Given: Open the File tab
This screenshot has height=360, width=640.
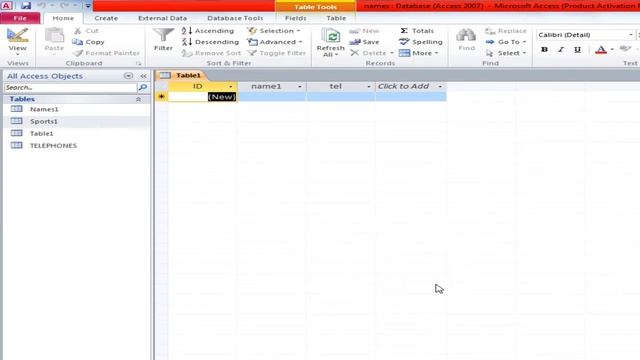Looking at the screenshot, I should [x=20, y=18].
